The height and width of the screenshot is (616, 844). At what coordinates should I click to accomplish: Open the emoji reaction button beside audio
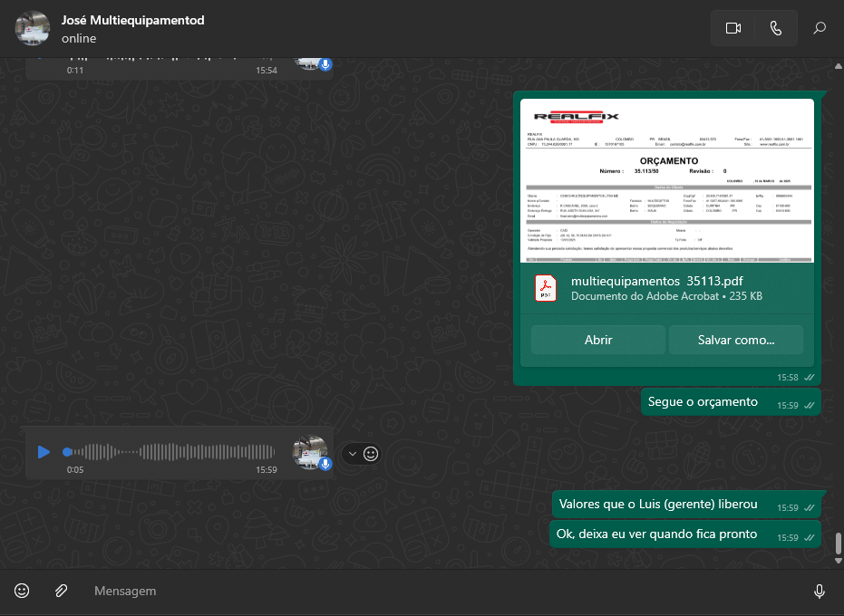click(371, 454)
